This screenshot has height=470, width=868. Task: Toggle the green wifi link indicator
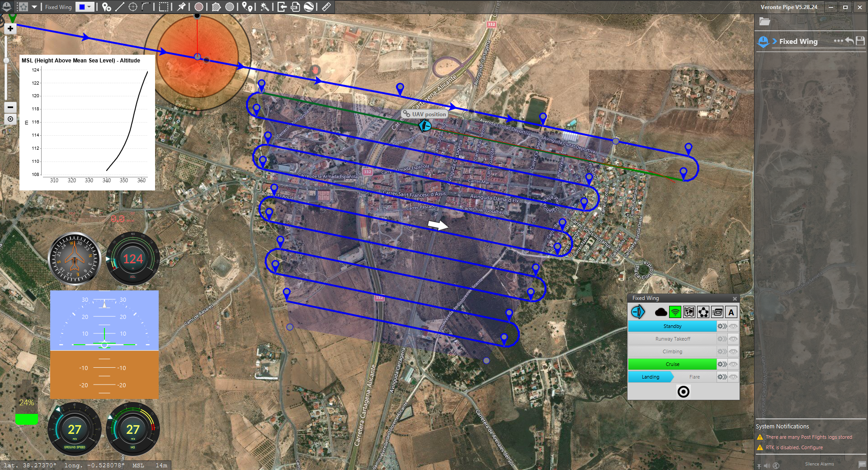click(675, 312)
